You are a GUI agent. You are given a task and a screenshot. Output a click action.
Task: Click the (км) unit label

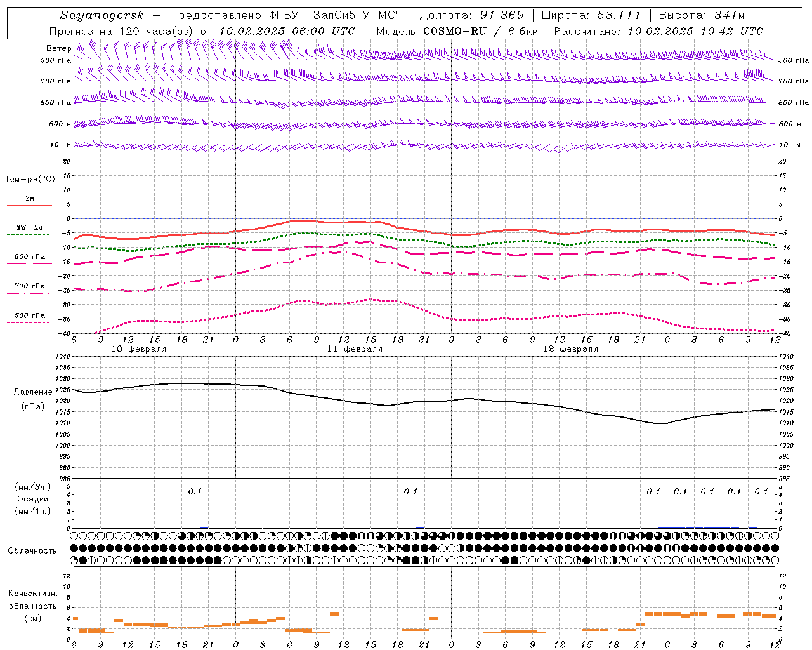32,618
